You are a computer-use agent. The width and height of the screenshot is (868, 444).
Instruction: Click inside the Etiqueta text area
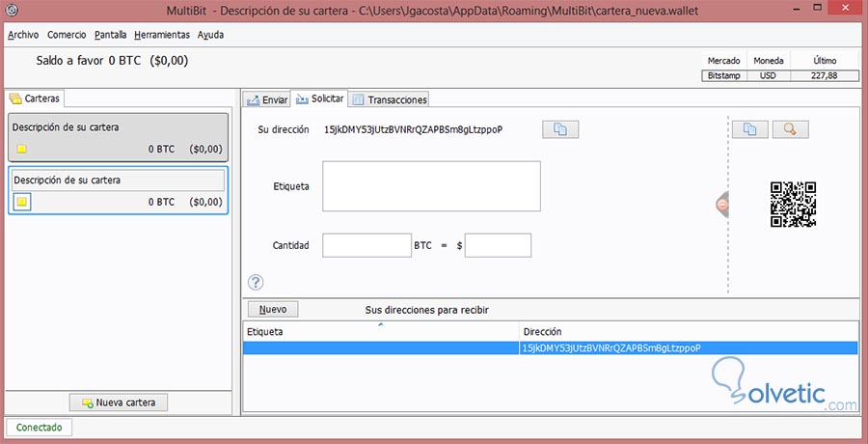click(x=431, y=186)
